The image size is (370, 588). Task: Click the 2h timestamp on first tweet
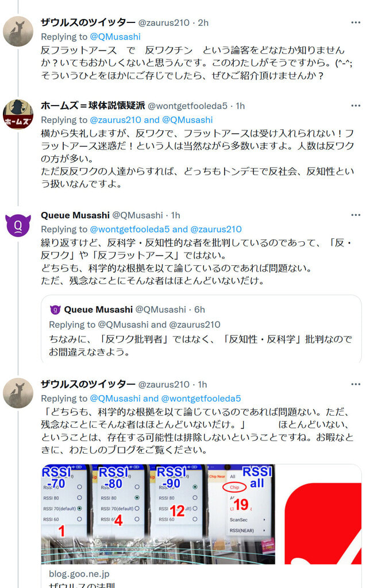coord(203,23)
